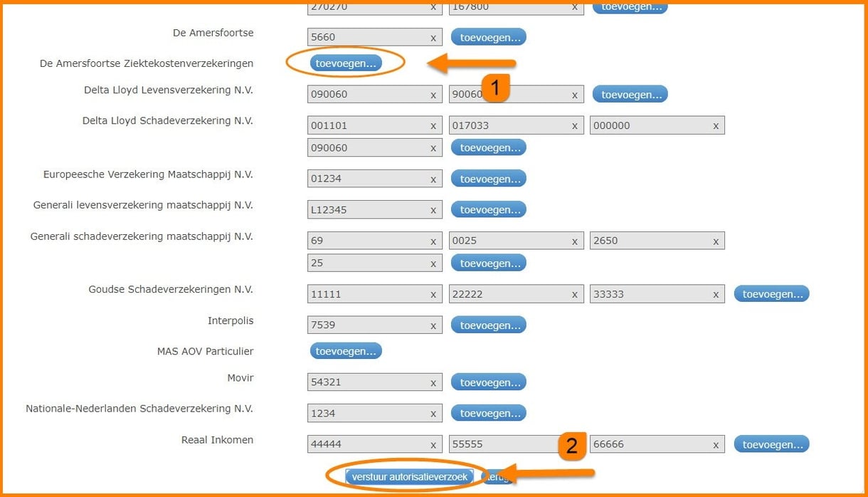This screenshot has width=868, height=497.
Task: Delete code 90060 with its x
Action: coord(574,95)
